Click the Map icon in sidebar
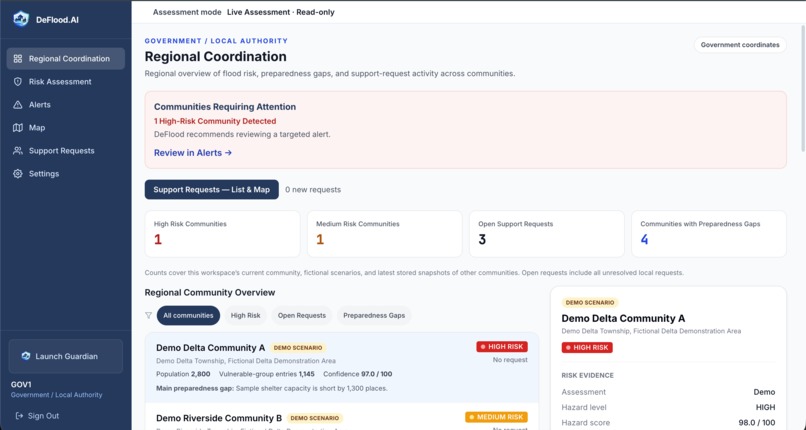The image size is (806, 430). (x=17, y=127)
